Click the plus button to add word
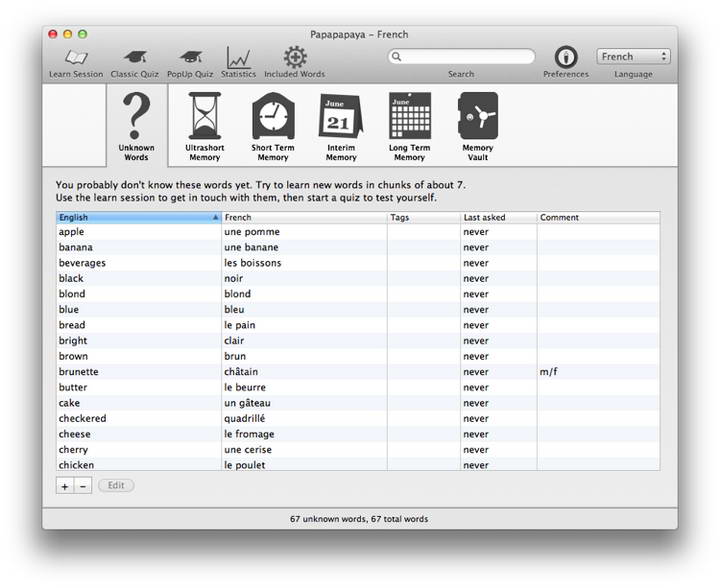720x588 pixels. pos(65,486)
